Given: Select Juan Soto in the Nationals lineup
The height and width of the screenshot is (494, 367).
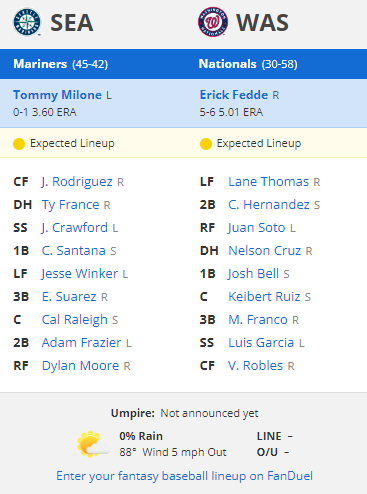Looking at the screenshot, I should [x=257, y=228].
